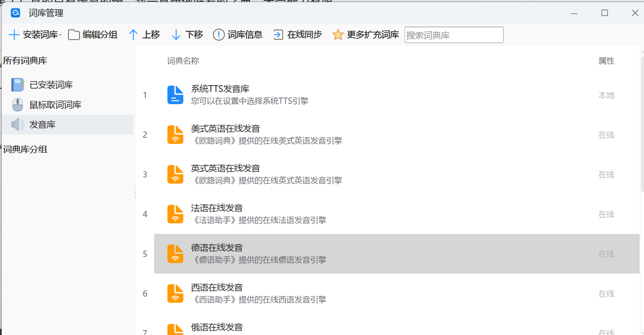Select 已安装词库 in the sidebar
The image size is (644, 335).
click(51, 85)
